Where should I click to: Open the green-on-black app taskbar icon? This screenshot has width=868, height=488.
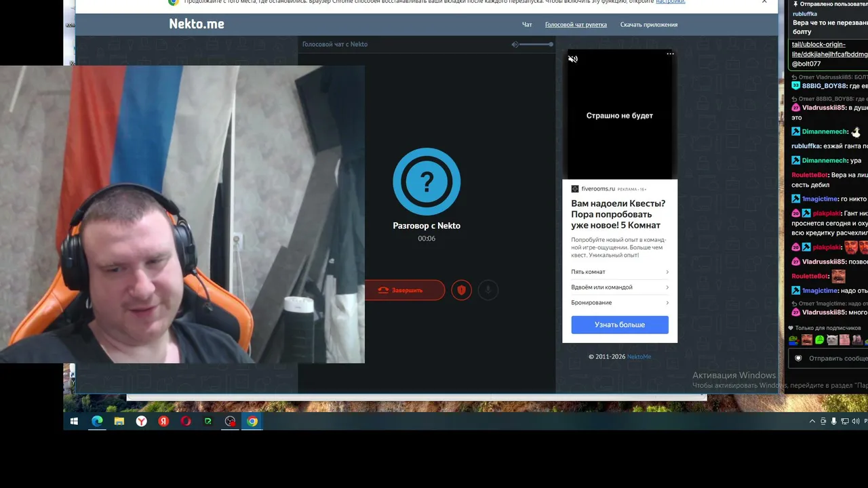click(208, 422)
